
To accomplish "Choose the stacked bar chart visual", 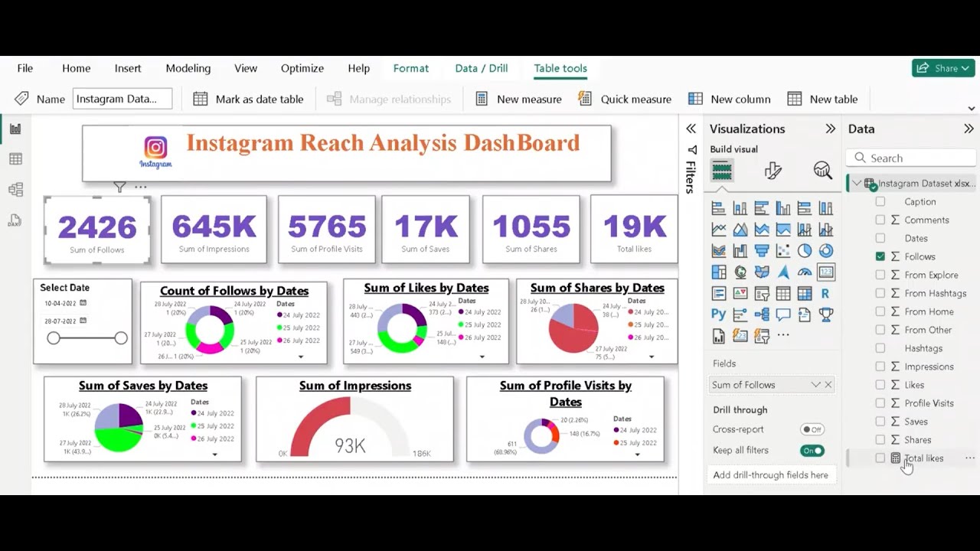I will (718, 208).
